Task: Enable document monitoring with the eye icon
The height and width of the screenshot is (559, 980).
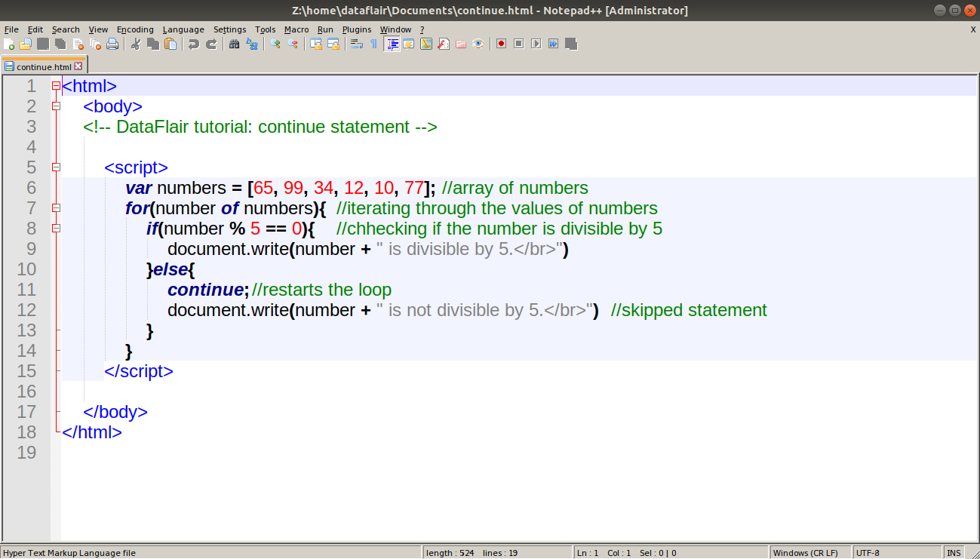Action: coord(478,44)
